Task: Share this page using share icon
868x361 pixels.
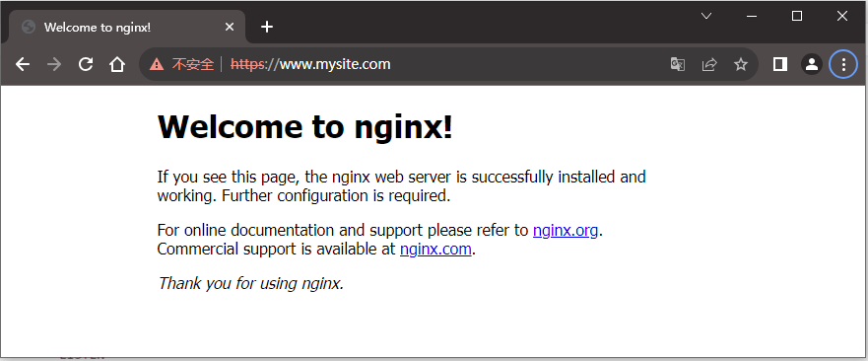Action: (x=709, y=64)
